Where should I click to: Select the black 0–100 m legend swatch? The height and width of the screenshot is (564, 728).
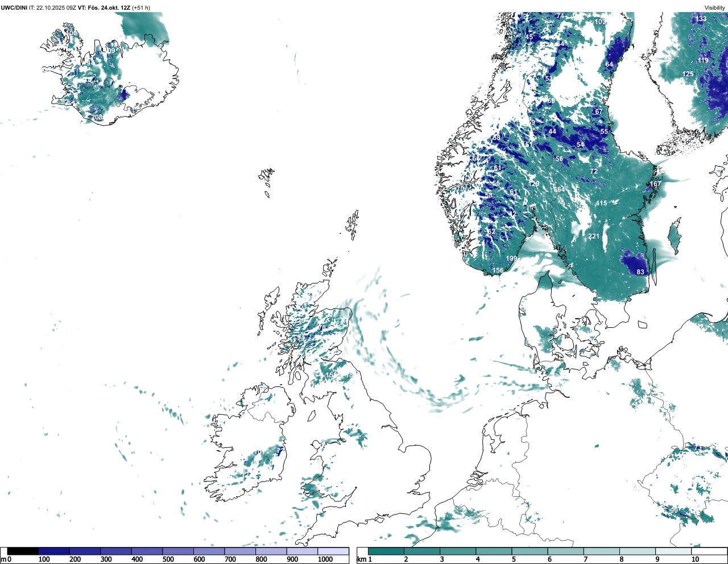coord(23,551)
